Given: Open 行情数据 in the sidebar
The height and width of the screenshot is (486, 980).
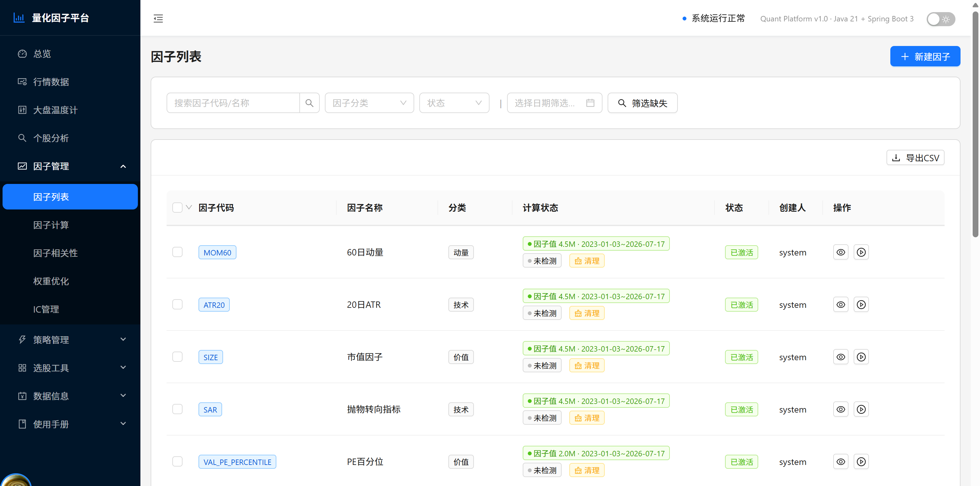Looking at the screenshot, I should click(x=70, y=82).
